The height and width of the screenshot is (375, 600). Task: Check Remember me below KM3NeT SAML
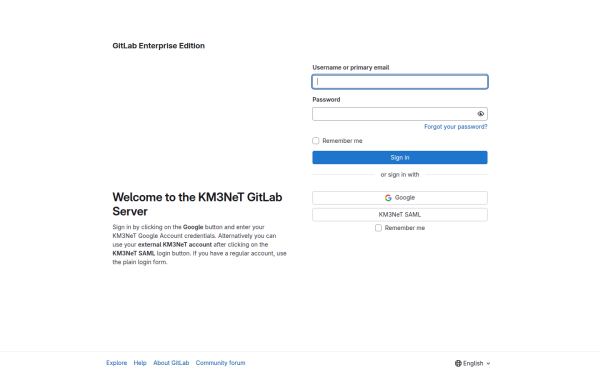pyautogui.click(x=378, y=228)
